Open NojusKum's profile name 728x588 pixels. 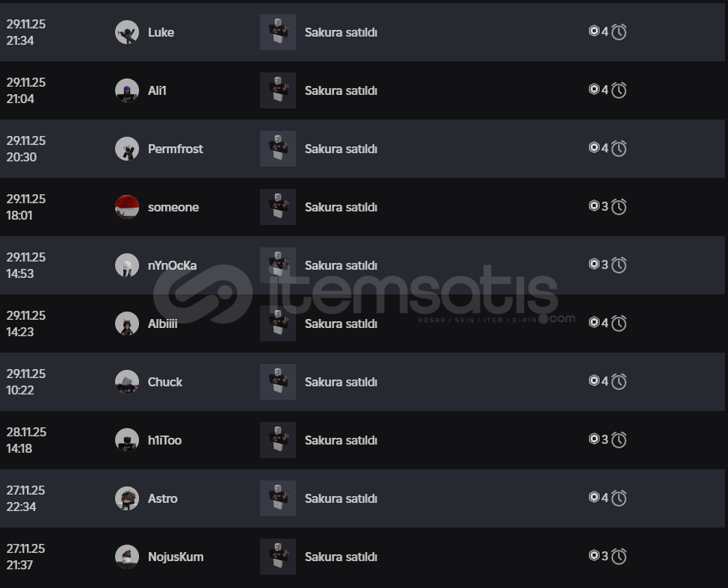coord(175,557)
